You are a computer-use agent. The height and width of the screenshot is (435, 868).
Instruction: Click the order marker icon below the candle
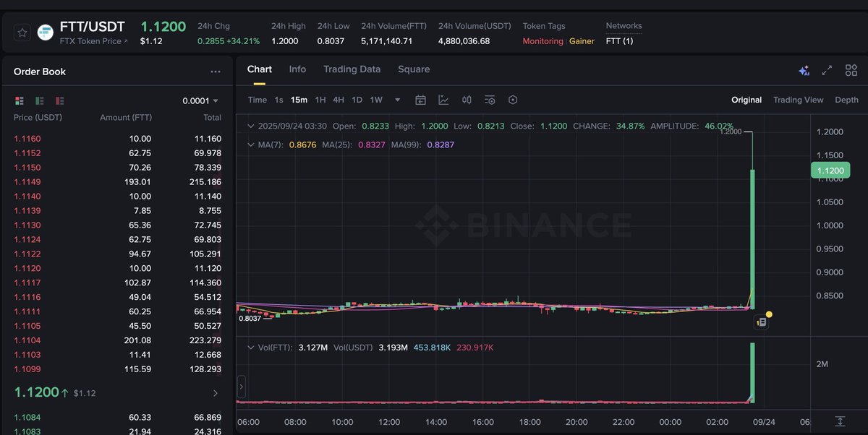(x=761, y=322)
